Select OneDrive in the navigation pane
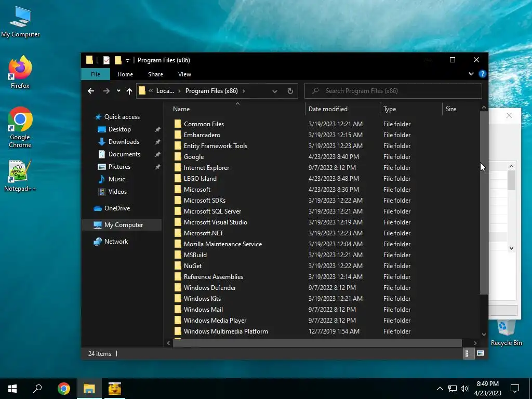Image resolution: width=532 pixels, height=399 pixels. 117,208
